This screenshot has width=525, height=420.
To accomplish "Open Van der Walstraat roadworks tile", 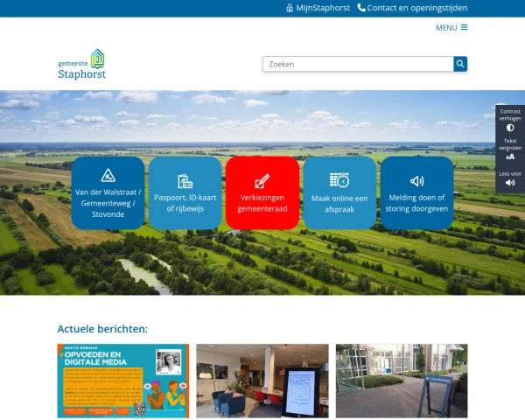I will tap(108, 192).
